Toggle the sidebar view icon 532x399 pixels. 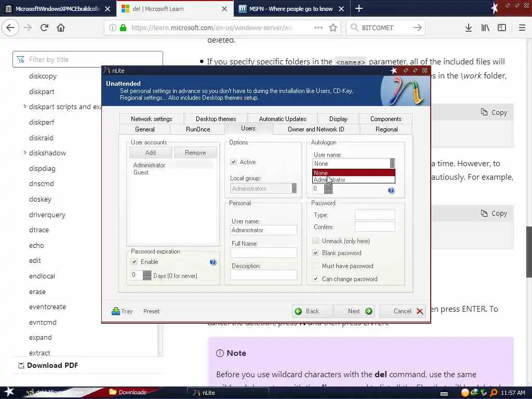tap(502, 28)
